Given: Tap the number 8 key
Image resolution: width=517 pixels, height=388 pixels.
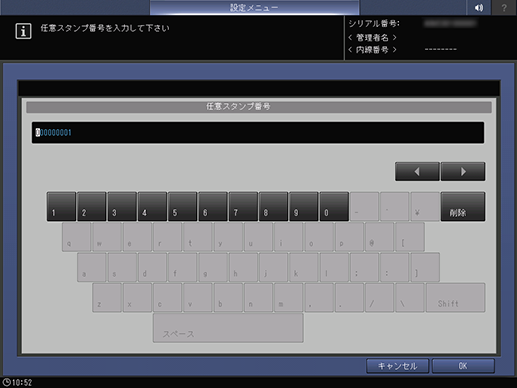Looking at the screenshot, I should click(x=273, y=206).
